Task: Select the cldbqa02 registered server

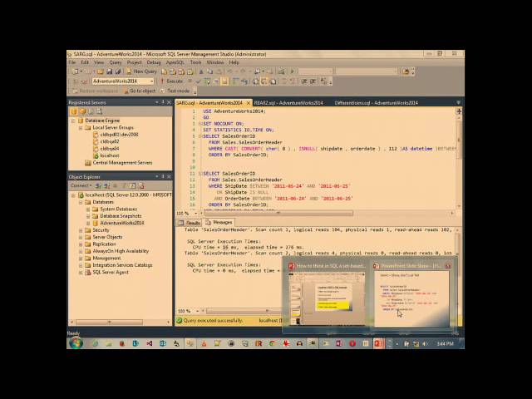Action: point(109,141)
